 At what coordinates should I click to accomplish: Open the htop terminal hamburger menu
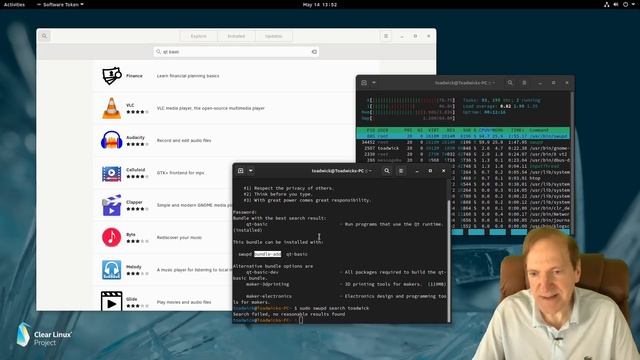pyautogui.click(x=524, y=83)
